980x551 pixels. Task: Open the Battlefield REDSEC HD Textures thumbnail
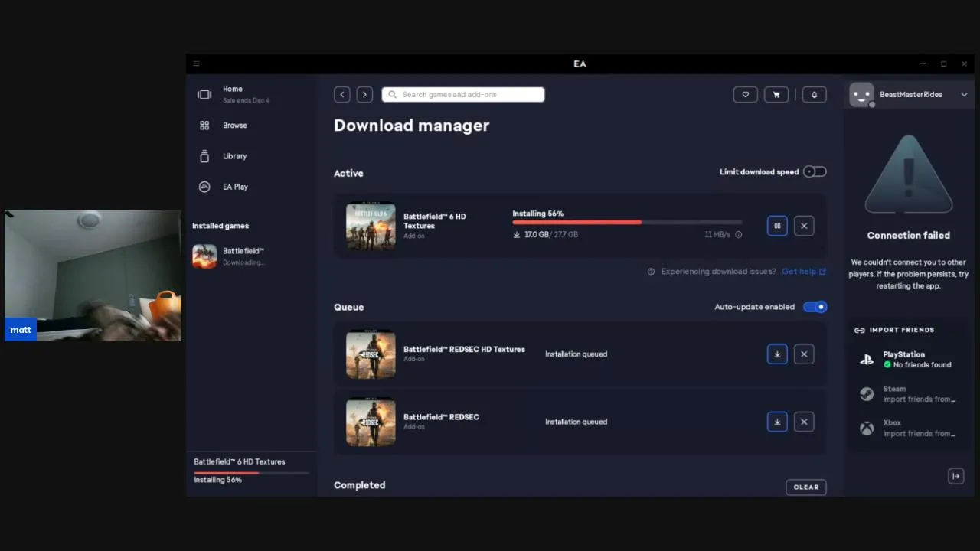click(x=371, y=354)
